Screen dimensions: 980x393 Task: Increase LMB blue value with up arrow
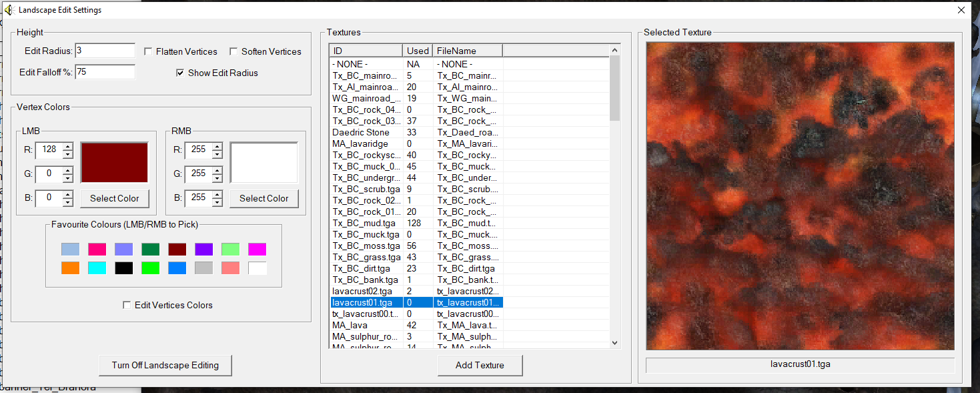67,195
